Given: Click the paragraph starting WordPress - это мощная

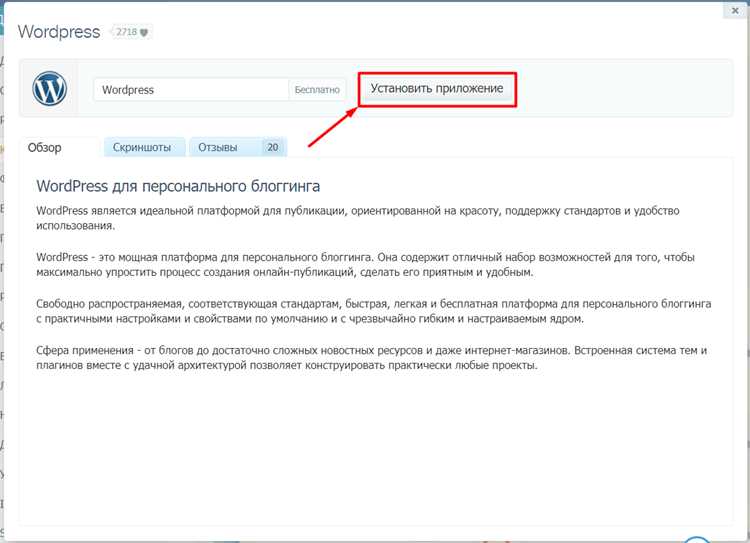Looking at the screenshot, I should [x=365, y=265].
